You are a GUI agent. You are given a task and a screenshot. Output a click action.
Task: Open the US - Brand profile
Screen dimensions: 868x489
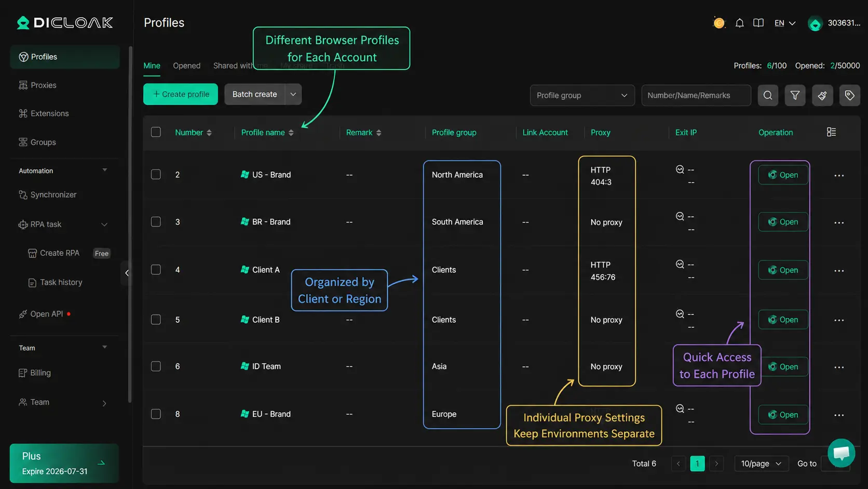pos(783,175)
